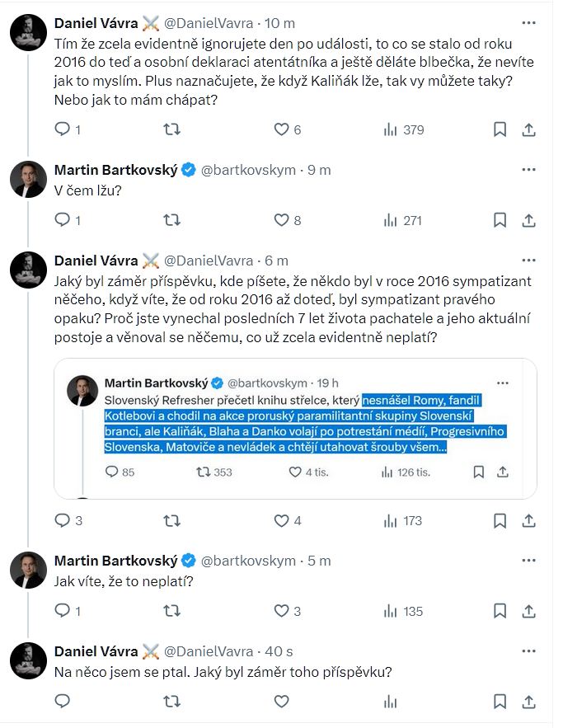
Task: Click Daniel Vávra's avatar on the top tweet
Action: (x=29, y=31)
